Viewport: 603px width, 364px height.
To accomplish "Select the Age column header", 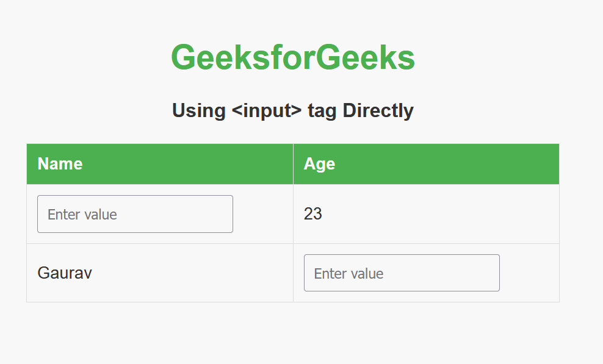I will click(426, 164).
